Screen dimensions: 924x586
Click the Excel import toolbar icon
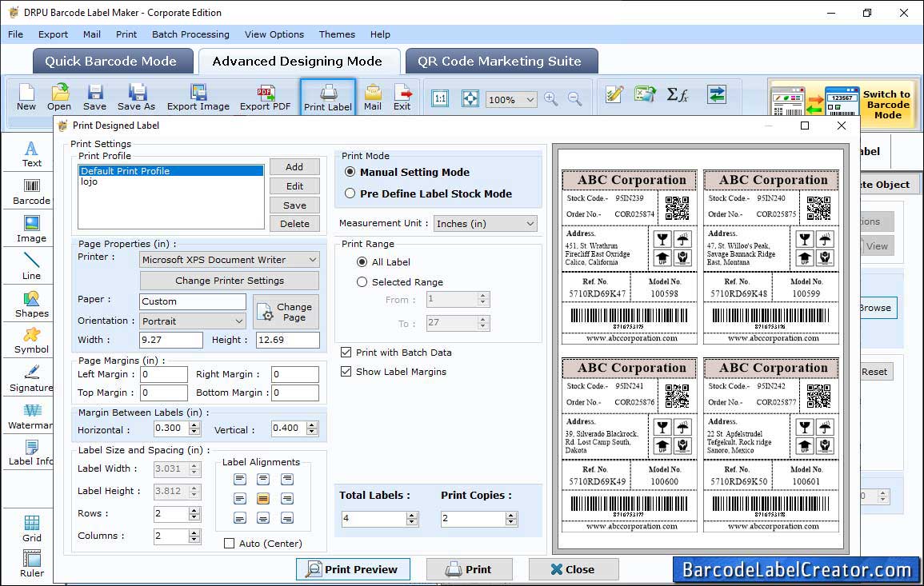(646, 94)
